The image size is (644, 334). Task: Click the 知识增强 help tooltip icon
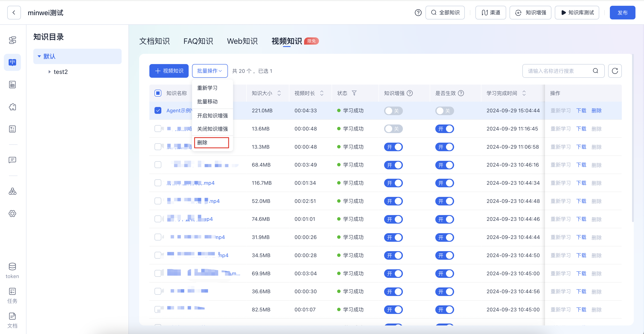[410, 93]
